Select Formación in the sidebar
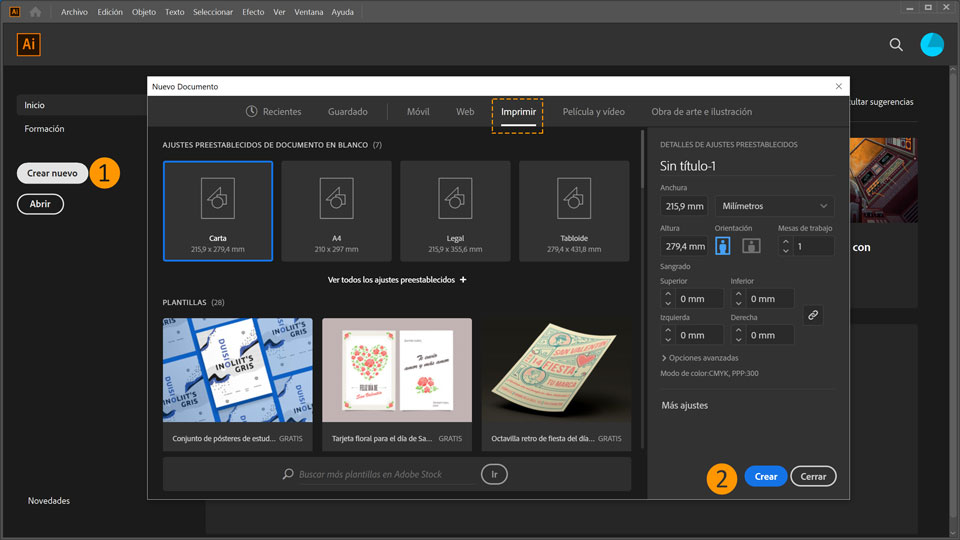The height and width of the screenshot is (540, 960). [x=44, y=129]
